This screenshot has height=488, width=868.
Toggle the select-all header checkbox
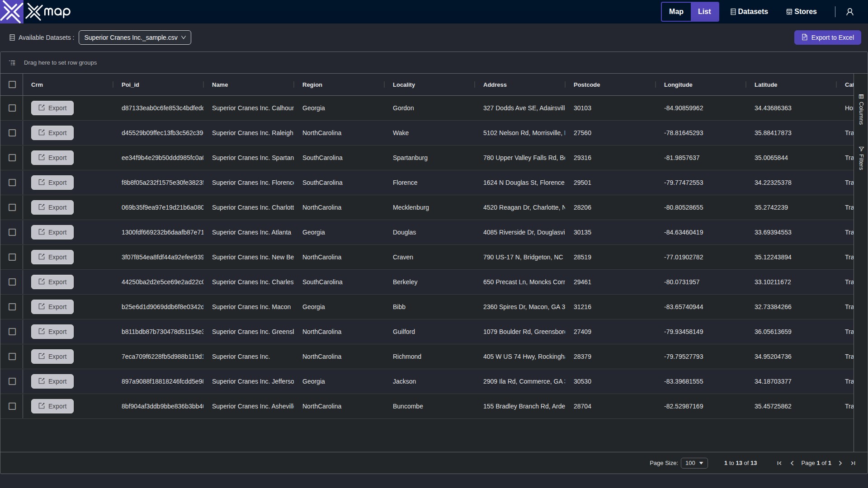[x=12, y=84]
